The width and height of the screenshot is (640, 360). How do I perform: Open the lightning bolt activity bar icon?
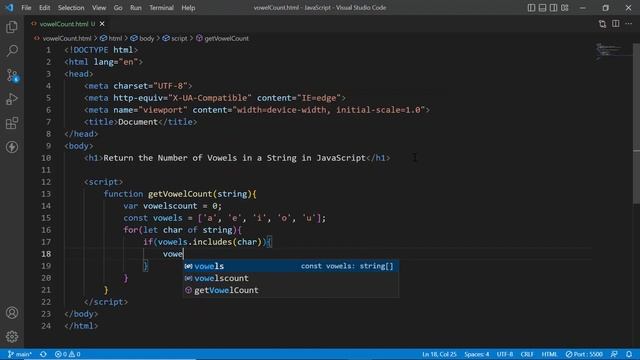point(12,147)
